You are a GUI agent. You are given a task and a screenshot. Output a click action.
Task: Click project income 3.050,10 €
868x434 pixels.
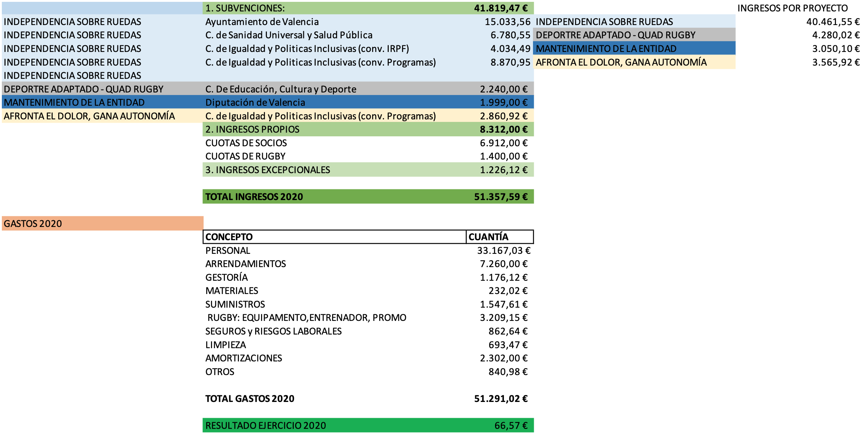(836, 49)
